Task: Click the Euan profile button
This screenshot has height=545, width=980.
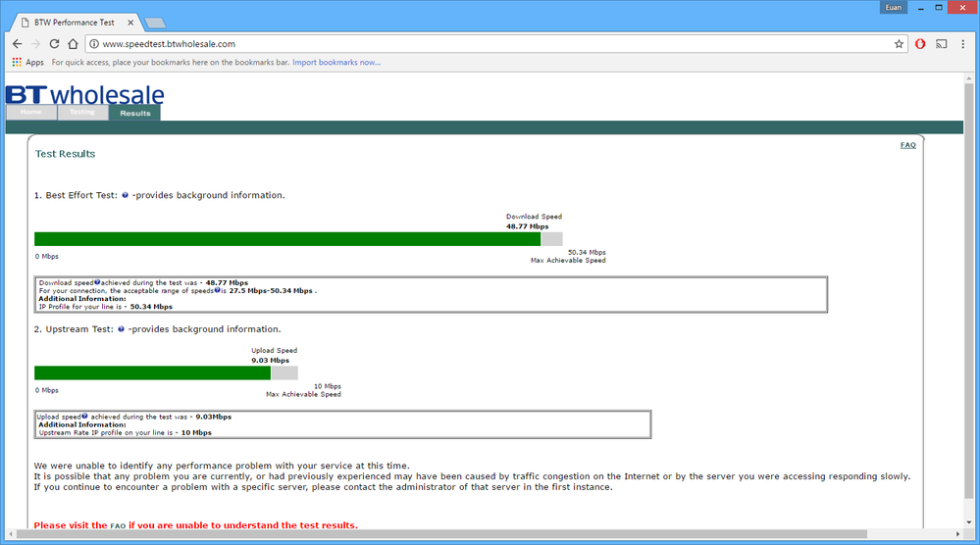Action: click(x=894, y=8)
